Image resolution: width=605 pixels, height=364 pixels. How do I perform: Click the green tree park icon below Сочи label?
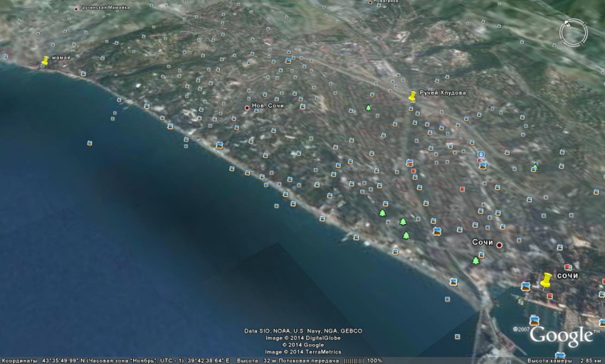tap(475, 261)
